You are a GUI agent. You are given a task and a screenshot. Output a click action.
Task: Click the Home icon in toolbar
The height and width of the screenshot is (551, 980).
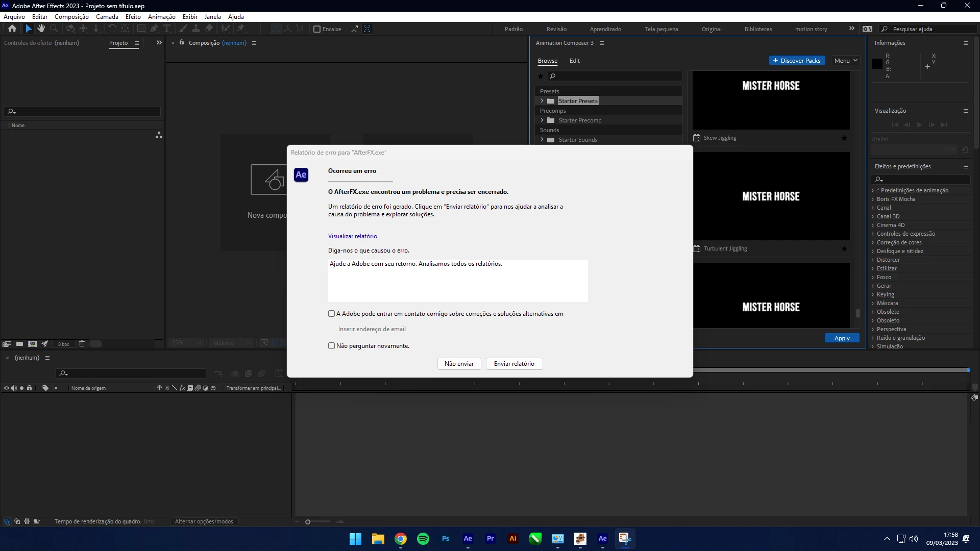[12, 29]
